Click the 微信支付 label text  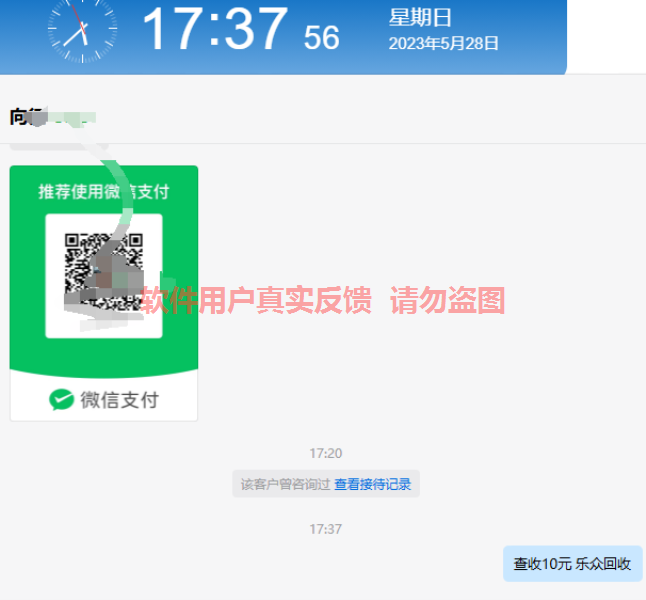pyautogui.click(x=119, y=400)
